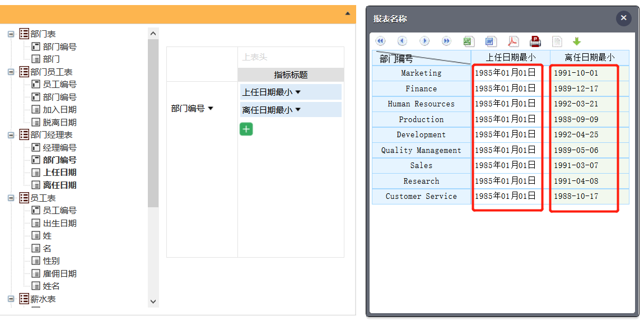Click tree scrollbar down arrow

point(153,302)
